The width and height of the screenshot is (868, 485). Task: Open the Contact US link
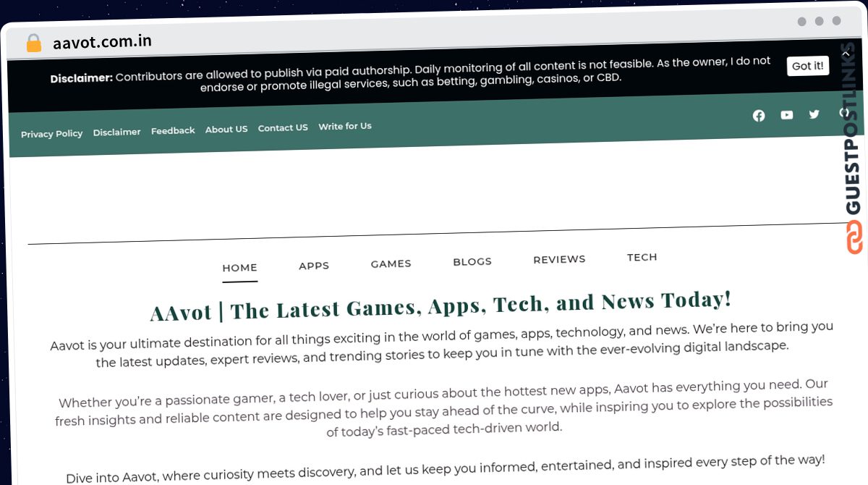[x=283, y=128]
